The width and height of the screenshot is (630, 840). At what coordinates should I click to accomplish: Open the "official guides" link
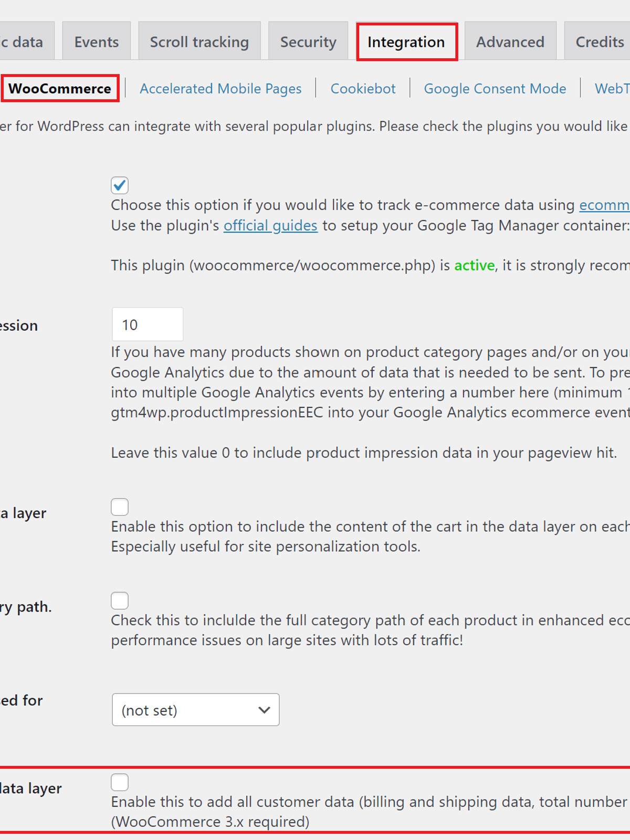coord(270,226)
